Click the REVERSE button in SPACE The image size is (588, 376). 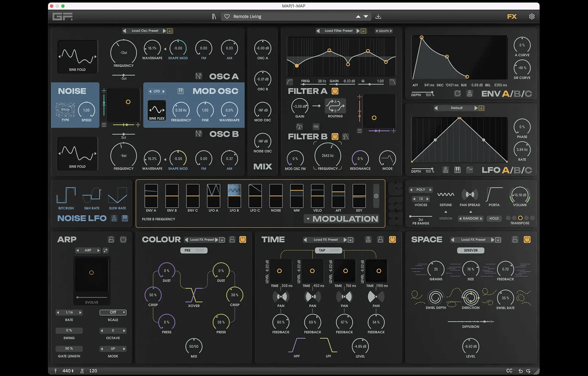pyautogui.click(x=470, y=251)
